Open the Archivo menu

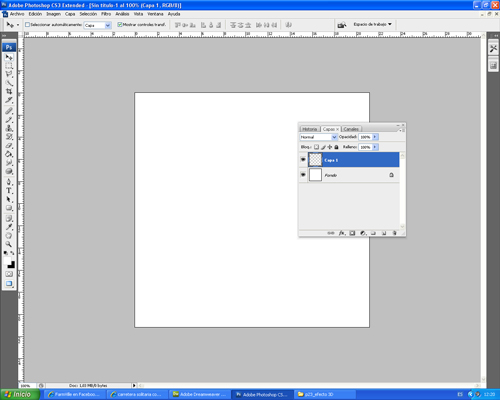click(17, 14)
